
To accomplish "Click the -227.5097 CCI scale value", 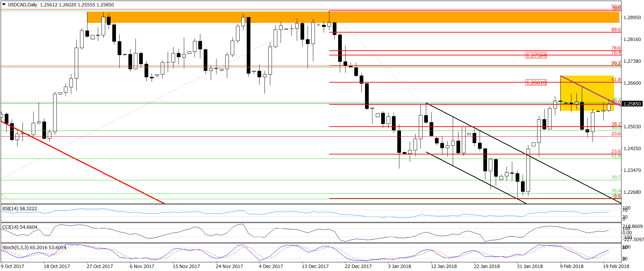I will (x=633, y=239).
